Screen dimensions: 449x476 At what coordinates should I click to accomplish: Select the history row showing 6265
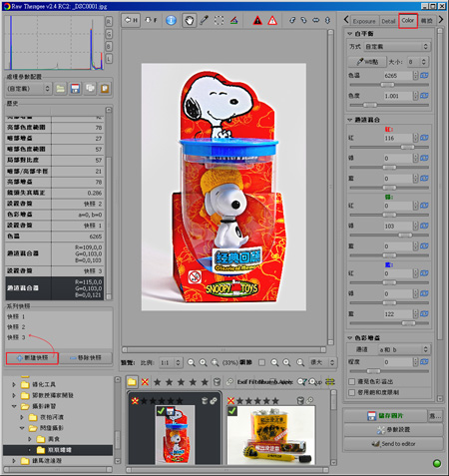pyautogui.click(x=55, y=237)
